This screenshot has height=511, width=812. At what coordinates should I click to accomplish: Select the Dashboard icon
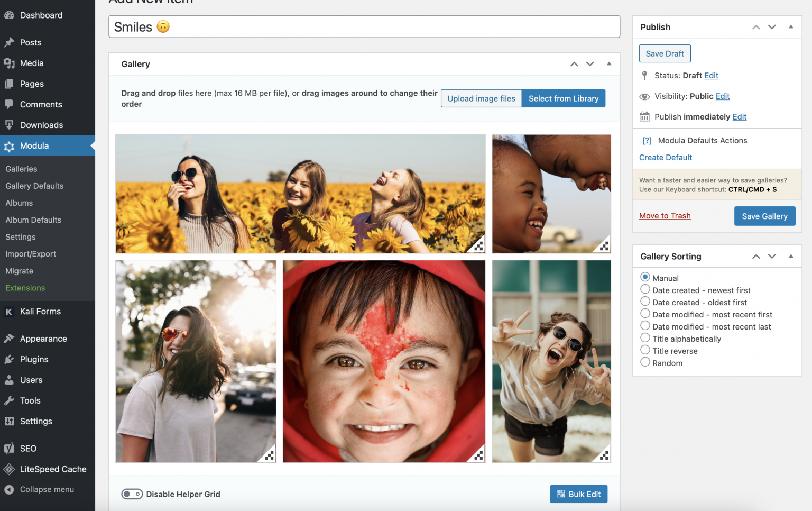tap(9, 15)
